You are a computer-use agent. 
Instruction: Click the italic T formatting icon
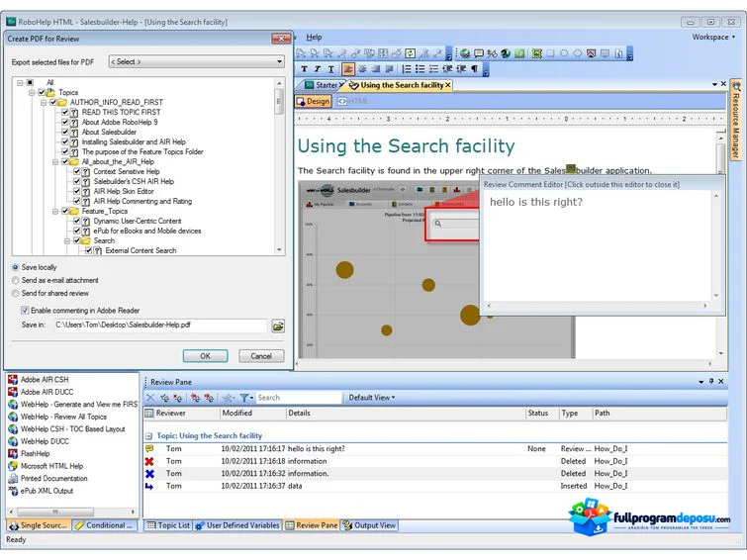click(318, 69)
